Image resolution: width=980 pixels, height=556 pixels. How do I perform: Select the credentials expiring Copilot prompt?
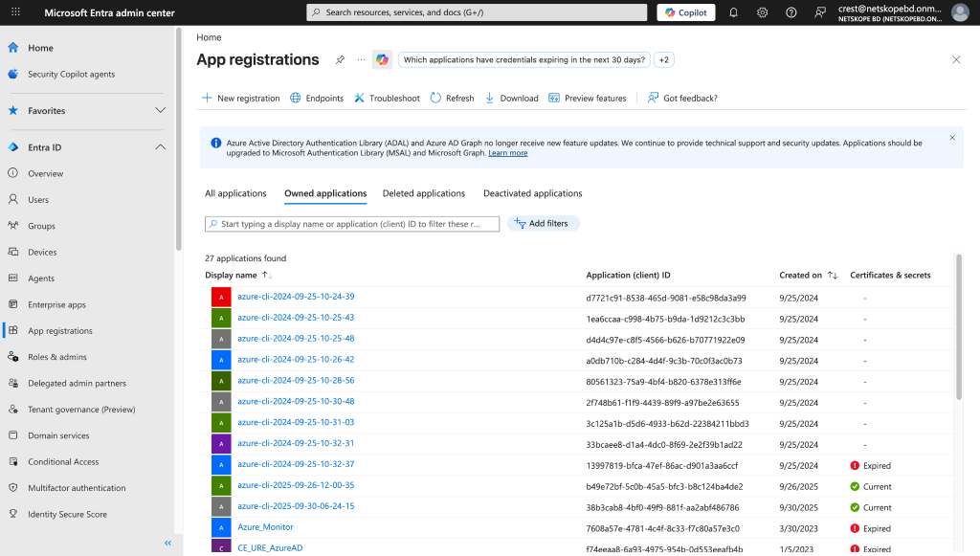pyautogui.click(x=523, y=60)
